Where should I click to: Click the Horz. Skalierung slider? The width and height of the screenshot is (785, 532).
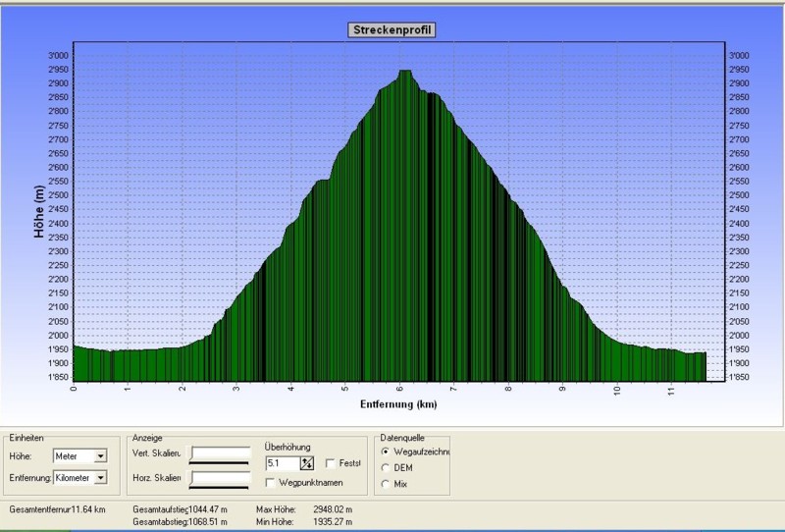pos(221,478)
